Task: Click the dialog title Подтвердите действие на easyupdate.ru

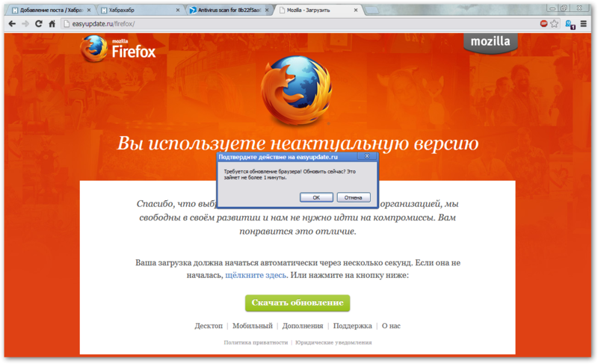Action: [278, 157]
